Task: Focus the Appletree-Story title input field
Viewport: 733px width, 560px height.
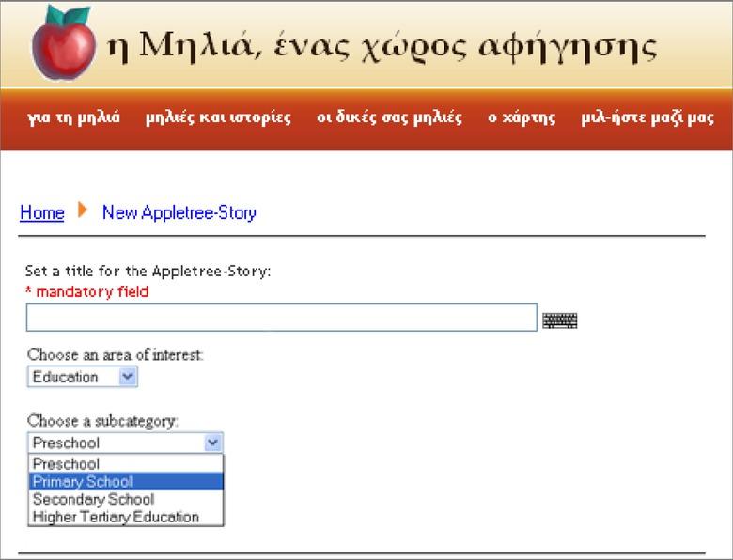Action: pos(281,318)
